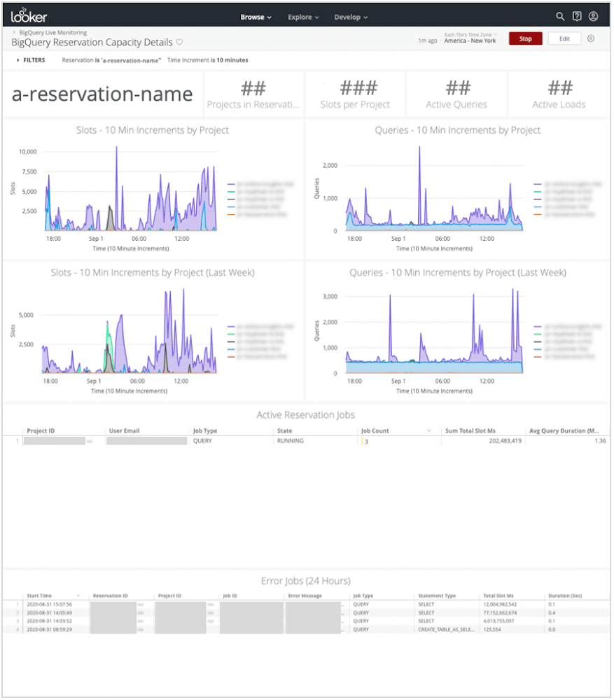Favorite the dashboard with heart icon
The image size is (614, 700).
click(179, 43)
